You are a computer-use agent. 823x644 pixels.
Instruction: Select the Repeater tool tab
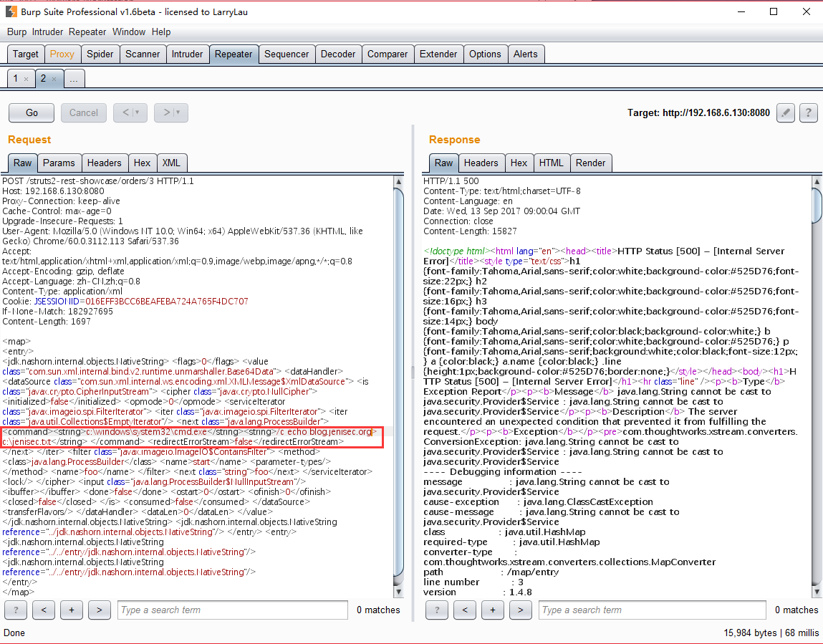click(x=234, y=54)
